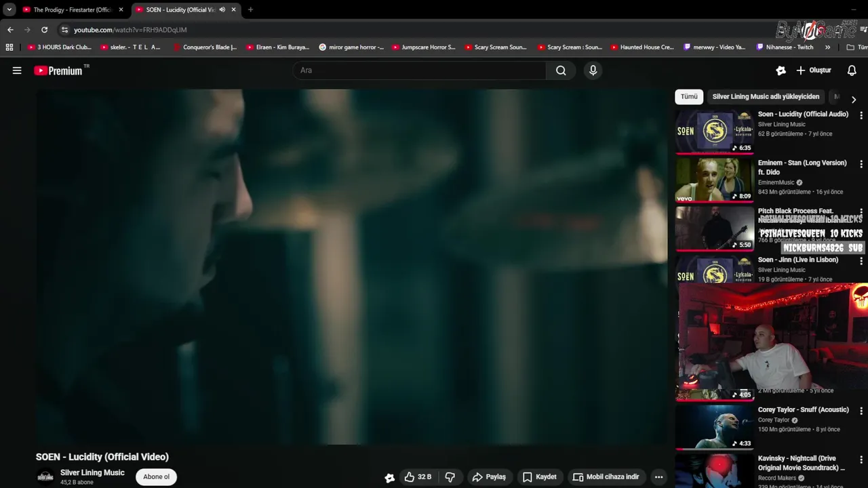The image size is (868, 488).
Task: Click Mobil cihaza indir button
Action: click(606, 477)
